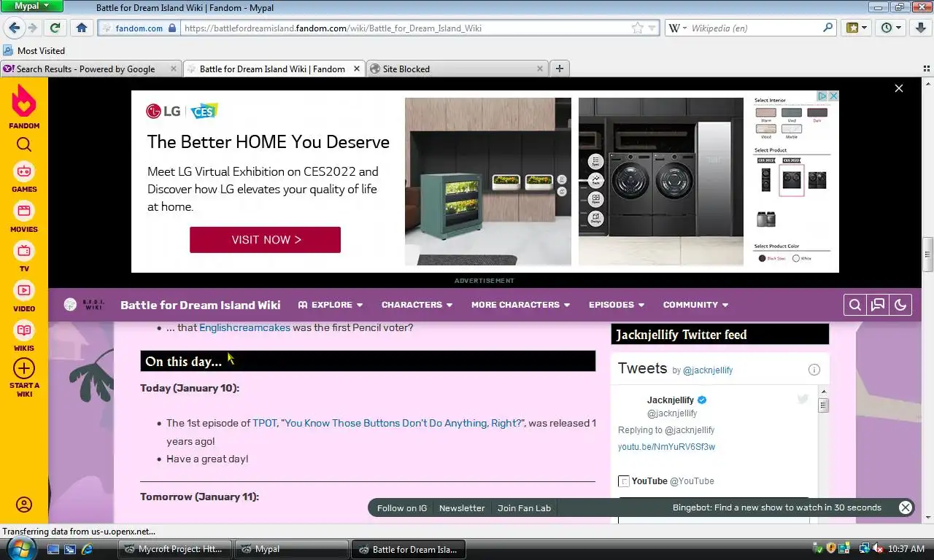Viewport: 934px width, 560px height.
Task: Open the wiki discussions icon
Action: (878, 305)
